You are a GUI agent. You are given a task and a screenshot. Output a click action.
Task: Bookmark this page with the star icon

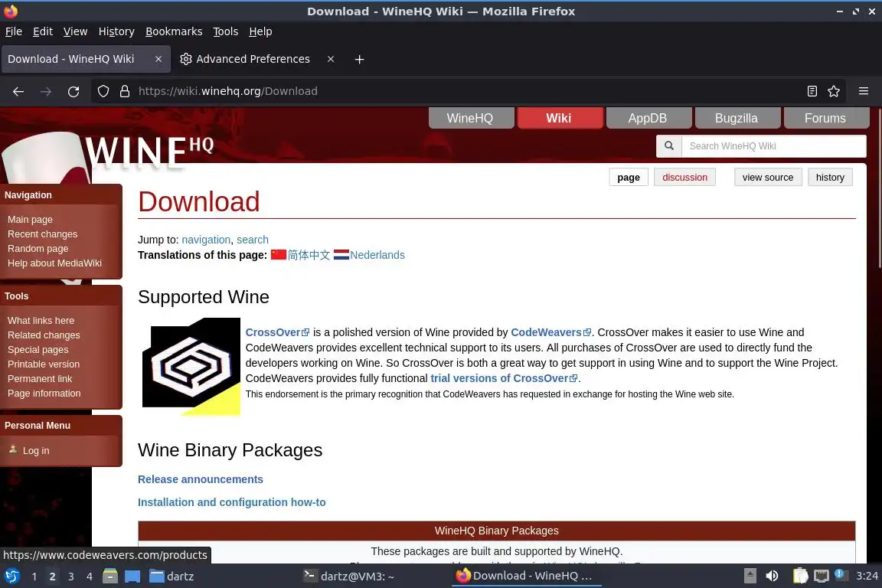click(x=834, y=91)
